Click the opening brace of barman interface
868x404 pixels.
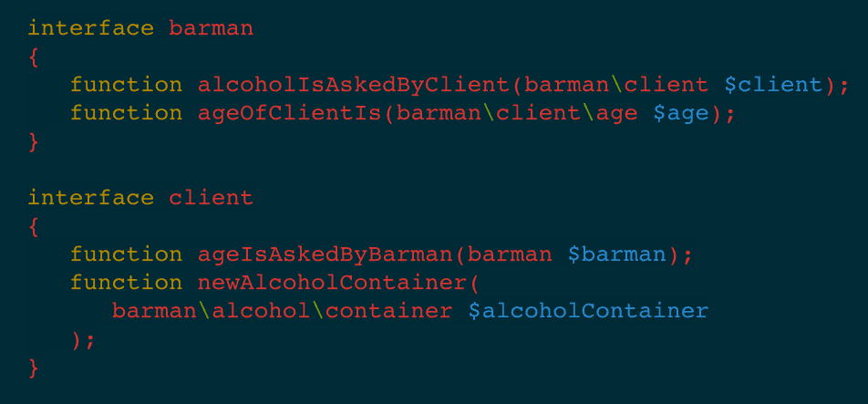click(34, 57)
